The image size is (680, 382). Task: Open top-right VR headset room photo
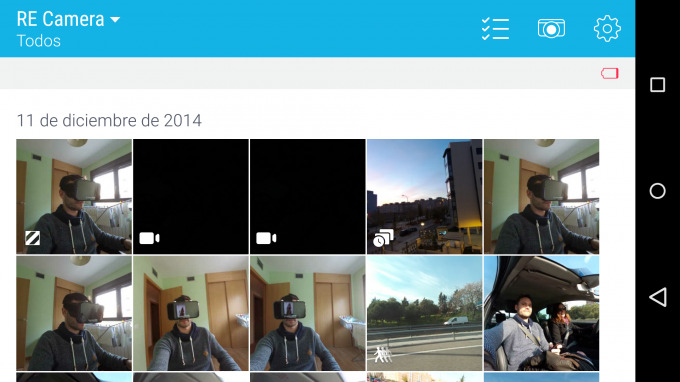(541, 196)
